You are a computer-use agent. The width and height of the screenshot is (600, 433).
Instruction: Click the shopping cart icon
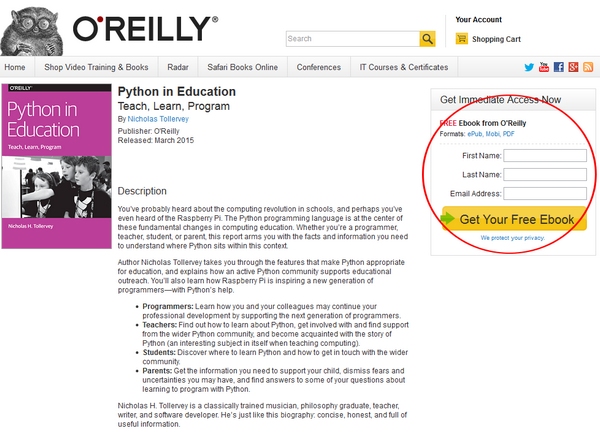point(461,39)
